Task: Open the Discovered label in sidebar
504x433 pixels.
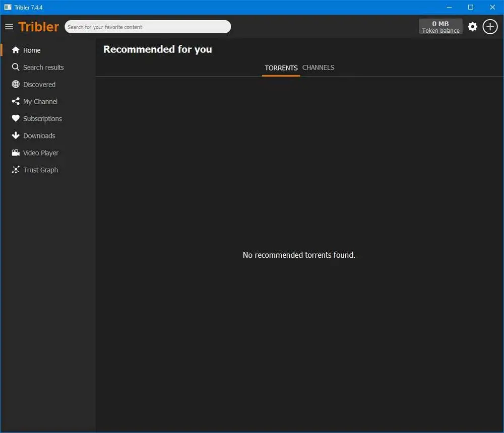Action: (x=39, y=85)
